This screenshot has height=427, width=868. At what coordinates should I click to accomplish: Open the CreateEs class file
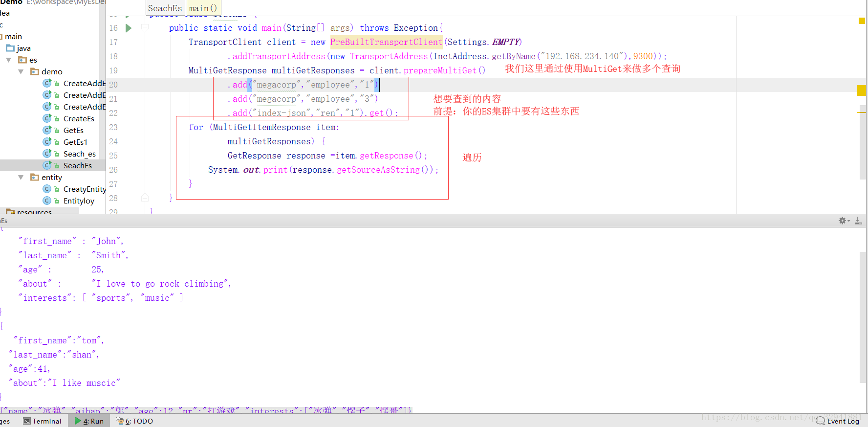click(79, 118)
